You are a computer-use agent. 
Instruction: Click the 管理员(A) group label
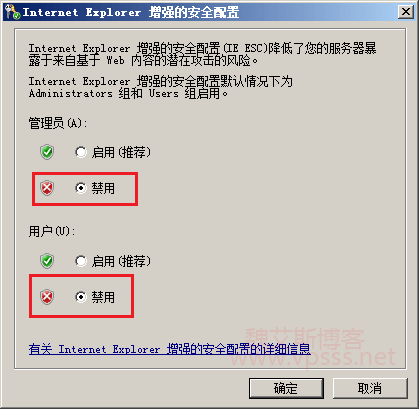pos(58,123)
